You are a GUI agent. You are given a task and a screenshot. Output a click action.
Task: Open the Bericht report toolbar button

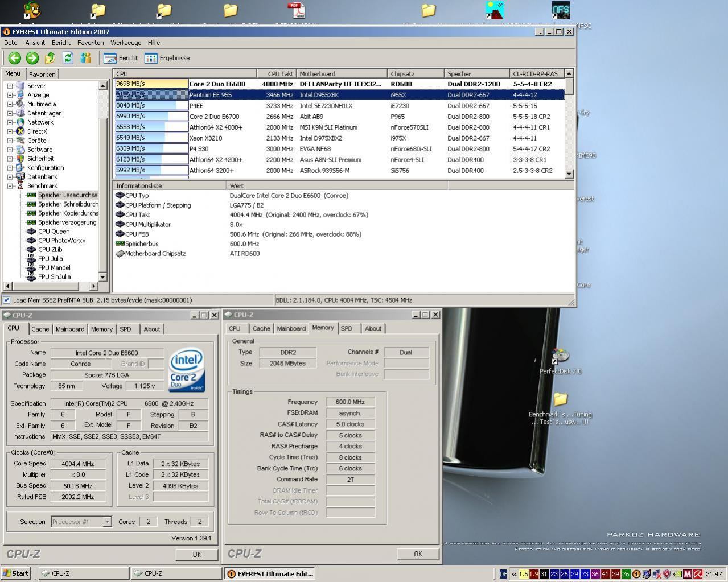pyautogui.click(x=121, y=58)
